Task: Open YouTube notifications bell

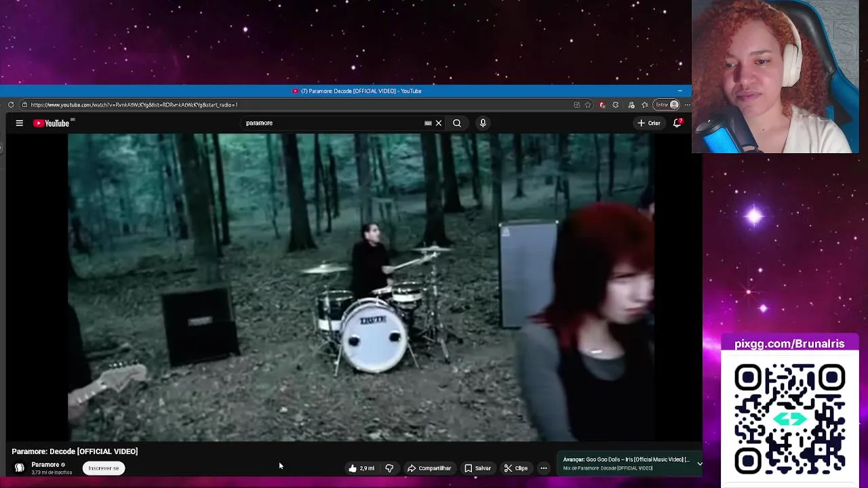Action: 677,123
